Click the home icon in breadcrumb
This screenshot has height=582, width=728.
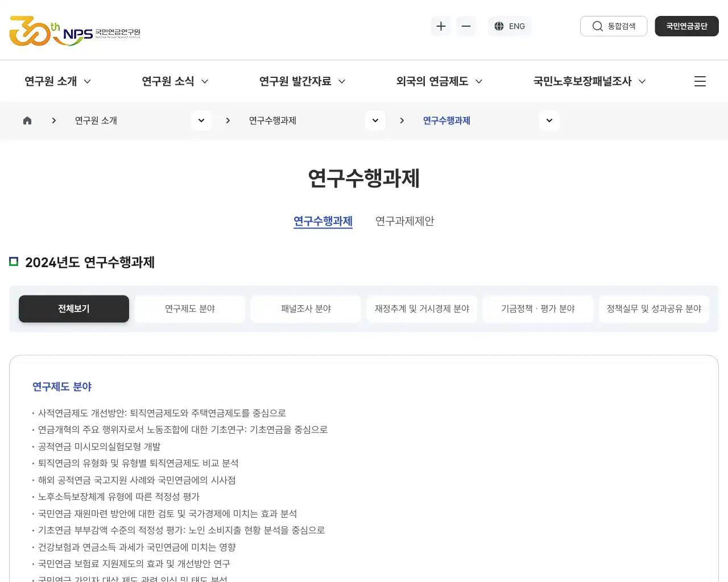tap(27, 120)
